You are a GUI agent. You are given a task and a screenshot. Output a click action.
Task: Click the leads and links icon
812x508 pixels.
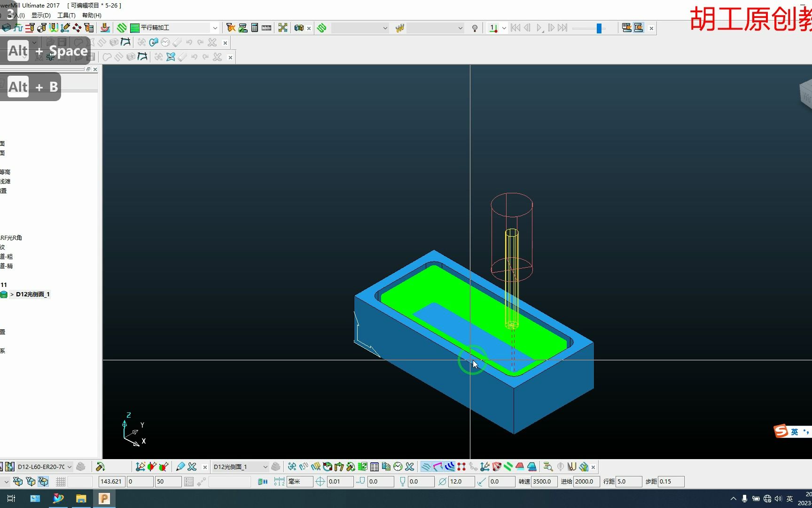54,28
